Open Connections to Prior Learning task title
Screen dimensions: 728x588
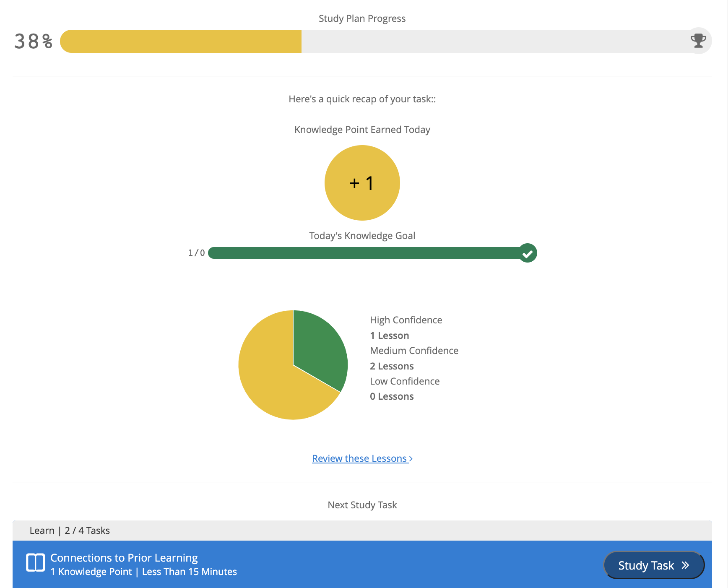(124, 558)
